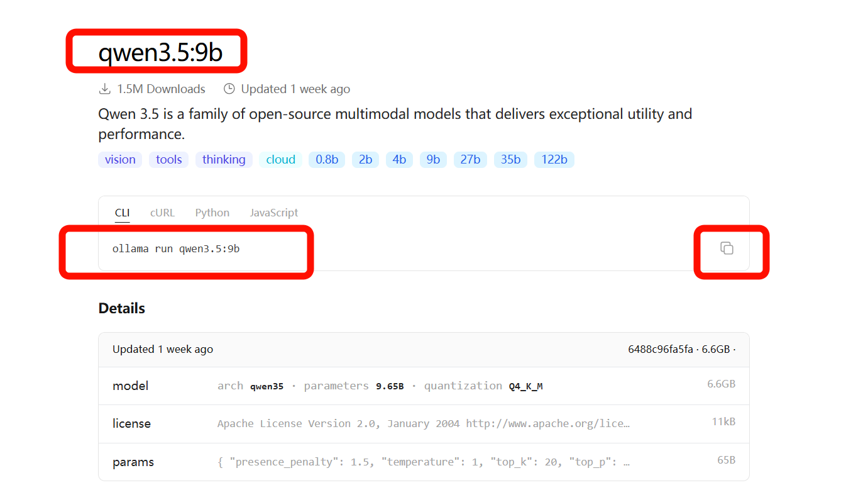Viewport: 868px width, 490px height.
Task: Click the tools tag
Action: point(169,160)
